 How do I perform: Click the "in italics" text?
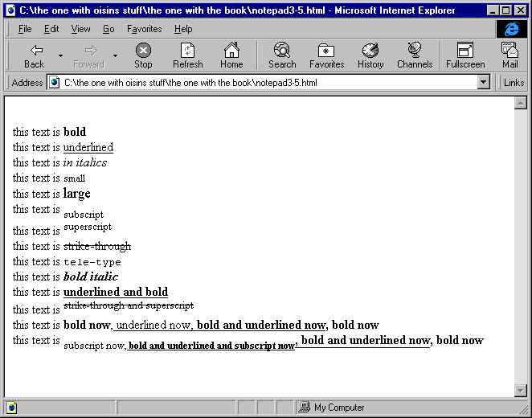coord(85,162)
